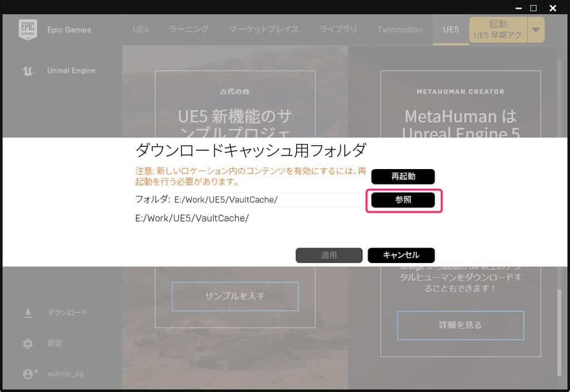The image size is (570, 392).
Task: Open the Twinmotion tab
Action: (x=400, y=29)
